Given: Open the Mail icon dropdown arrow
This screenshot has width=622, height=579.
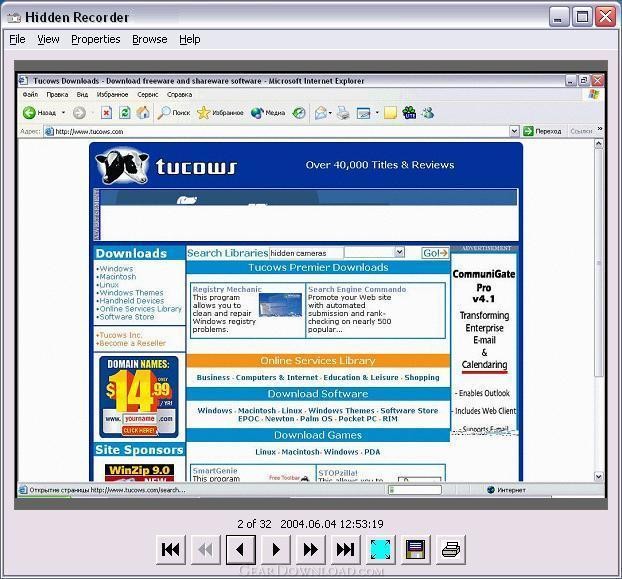Looking at the screenshot, I should click(x=330, y=113).
